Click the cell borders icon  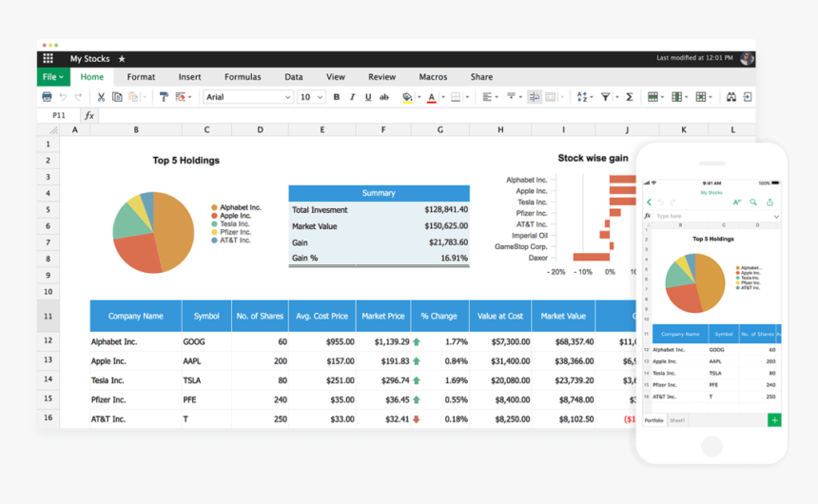click(x=456, y=97)
